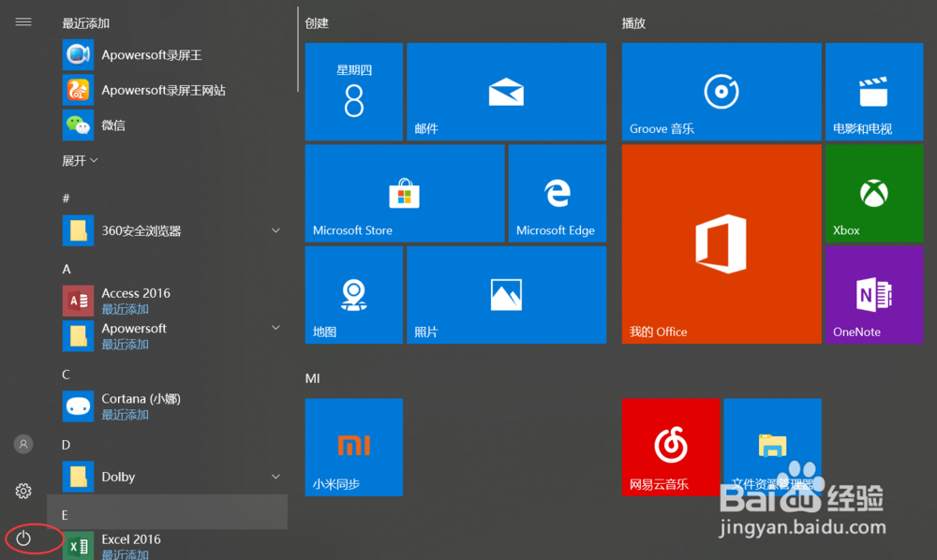937x560 pixels.
Task: Click the D letter index header
Action: (66, 445)
